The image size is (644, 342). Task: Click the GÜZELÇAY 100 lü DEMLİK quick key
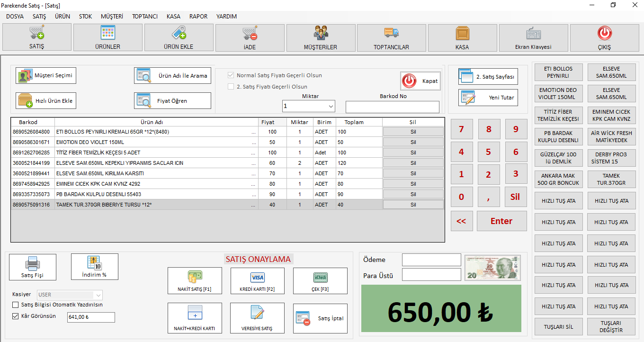(x=559, y=158)
